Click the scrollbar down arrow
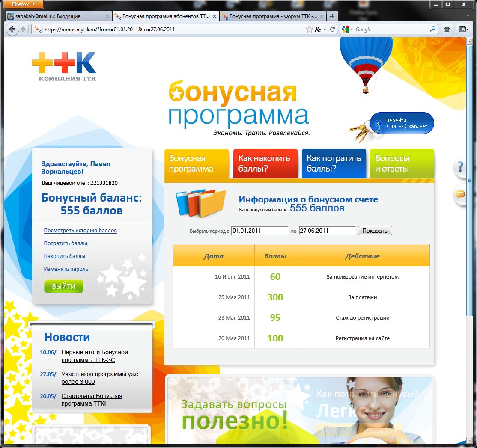This screenshot has height=448, width=477. coord(468,441)
